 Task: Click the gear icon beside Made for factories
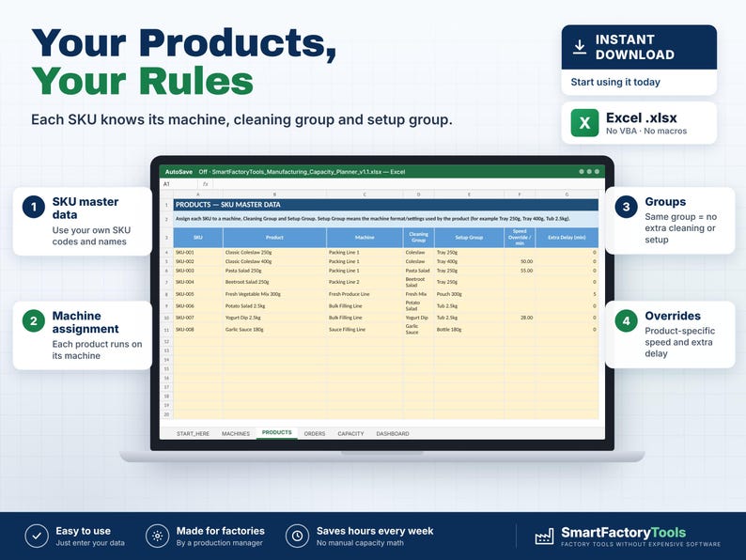[158, 537]
